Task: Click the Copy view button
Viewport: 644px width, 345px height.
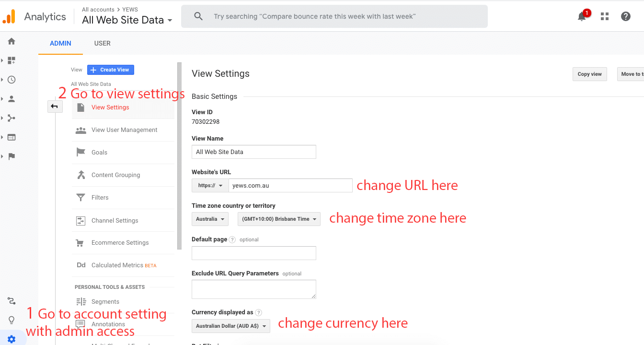Action: pos(589,74)
